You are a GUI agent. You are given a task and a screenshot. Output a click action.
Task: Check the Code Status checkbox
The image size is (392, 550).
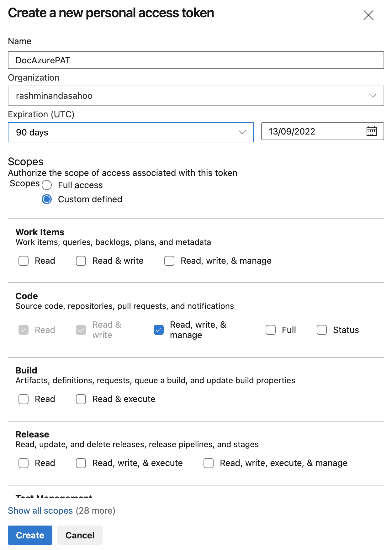point(322,330)
